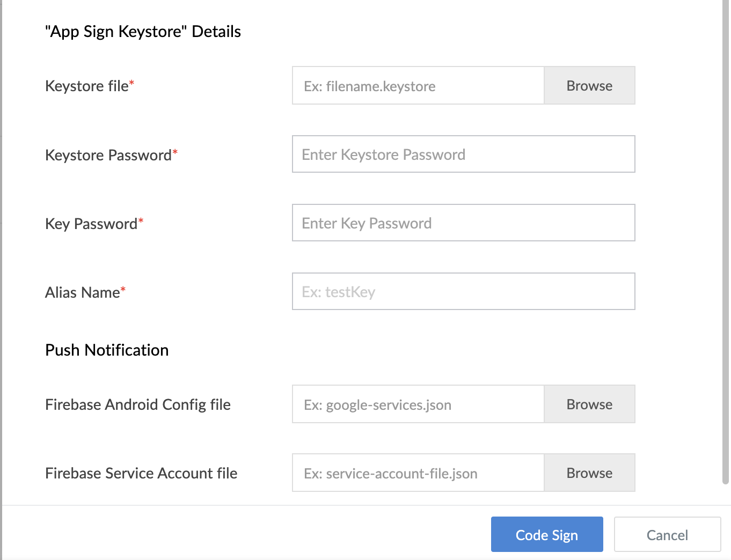Click the Keystore file name input field
Image resolution: width=731 pixels, height=560 pixels.
click(x=418, y=86)
